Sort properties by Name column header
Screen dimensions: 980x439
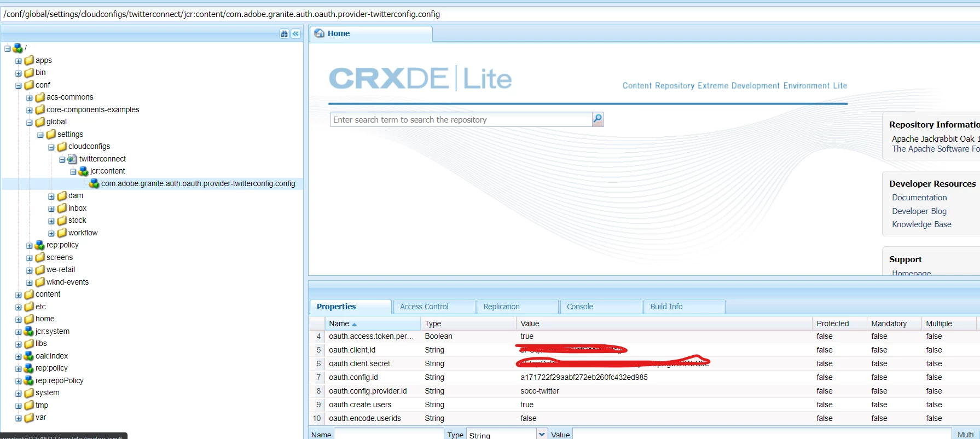pos(373,324)
